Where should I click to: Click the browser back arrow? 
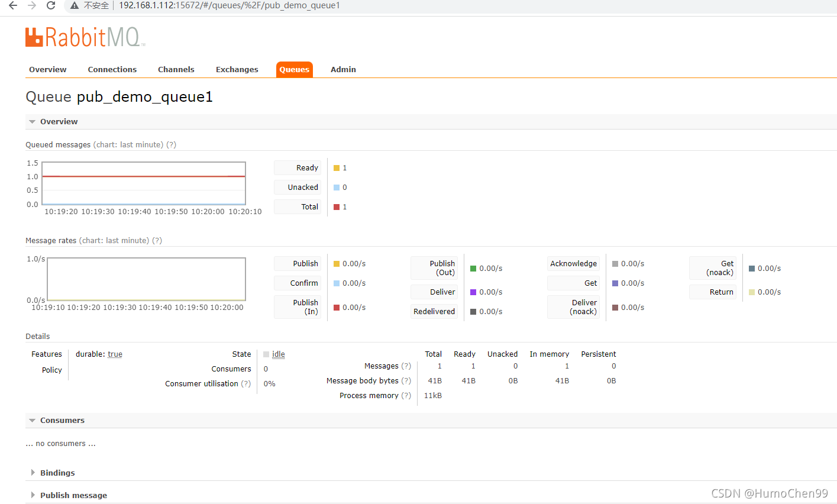(13, 5)
